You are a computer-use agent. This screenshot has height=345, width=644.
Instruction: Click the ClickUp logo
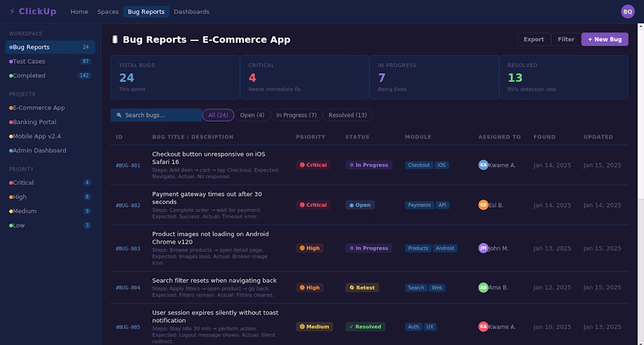(34, 12)
